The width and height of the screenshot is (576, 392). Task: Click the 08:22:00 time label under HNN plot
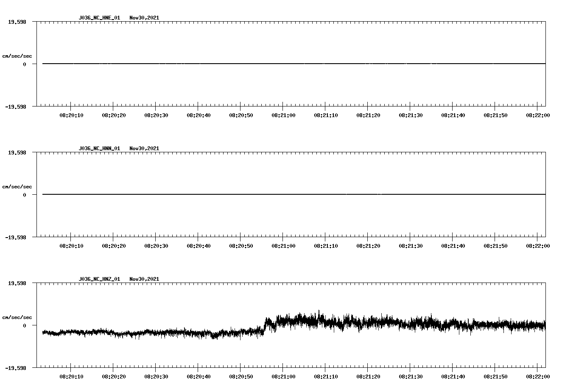(538, 246)
